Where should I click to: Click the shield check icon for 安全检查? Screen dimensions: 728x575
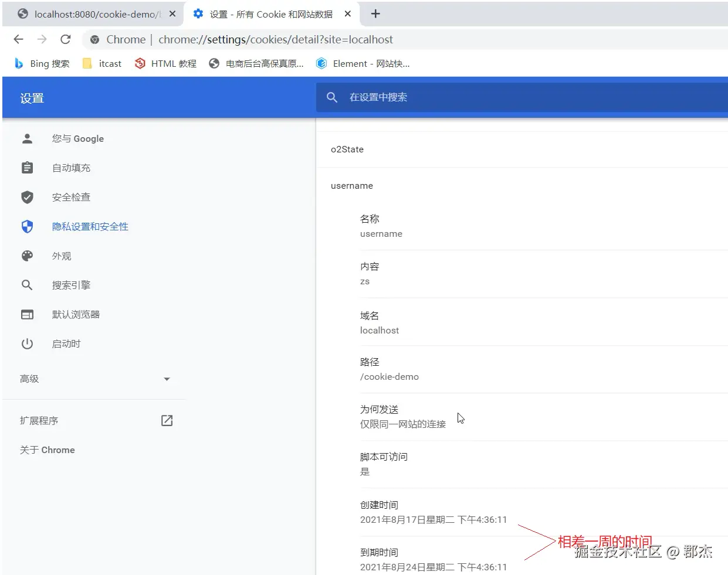point(27,197)
